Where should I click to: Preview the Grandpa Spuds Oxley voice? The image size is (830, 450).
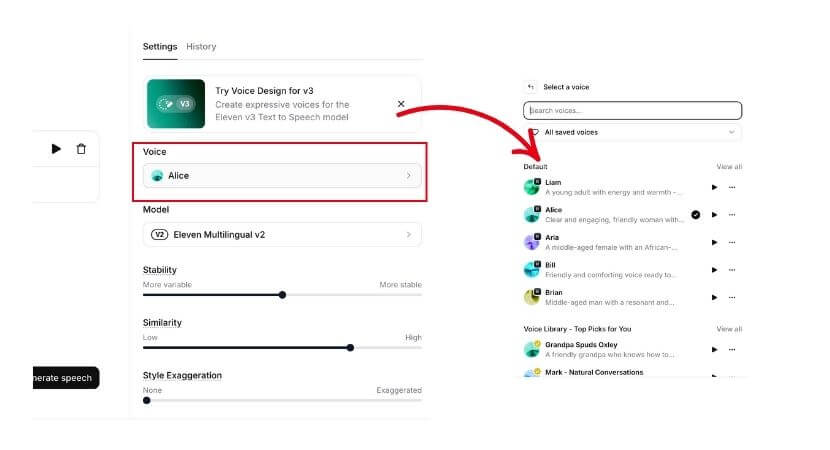tap(714, 349)
